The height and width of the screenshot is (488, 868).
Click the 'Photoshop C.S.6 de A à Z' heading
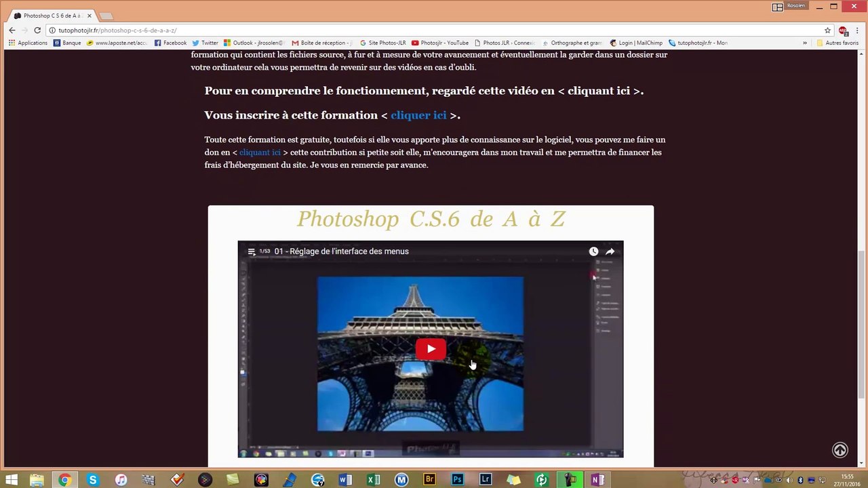(431, 219)
